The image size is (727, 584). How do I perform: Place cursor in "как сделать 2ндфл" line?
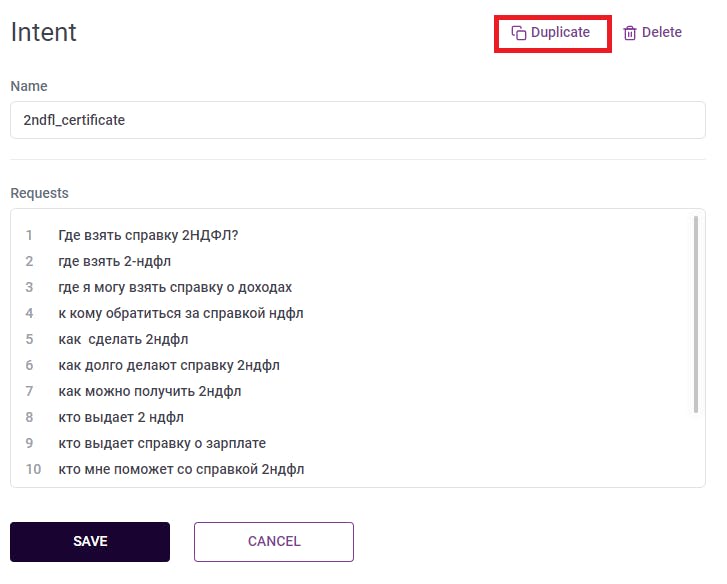pos(123,340)
